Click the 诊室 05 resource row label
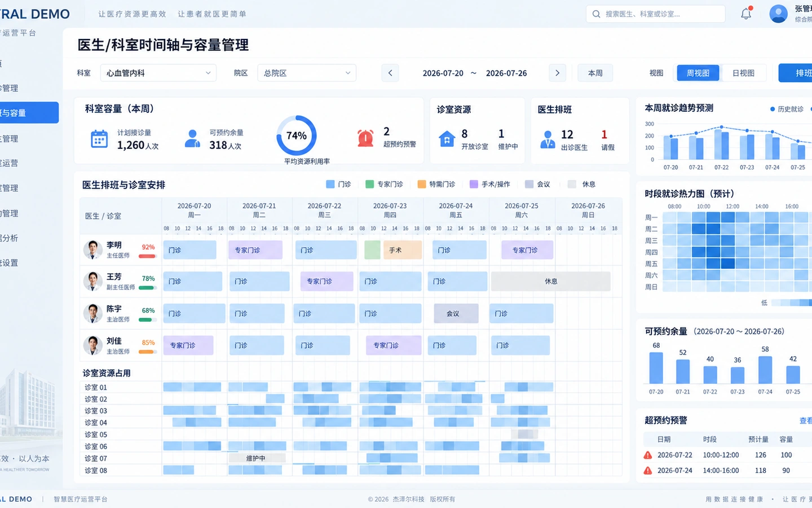Image resolution: width=812 pixels, height=508 pixels. 96,435
